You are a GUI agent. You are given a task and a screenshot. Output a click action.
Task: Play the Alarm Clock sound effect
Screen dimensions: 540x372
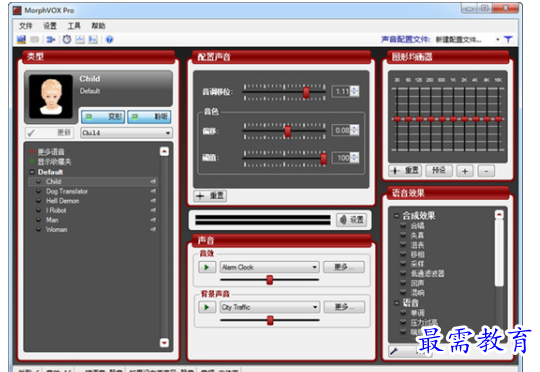click(207, 267)
